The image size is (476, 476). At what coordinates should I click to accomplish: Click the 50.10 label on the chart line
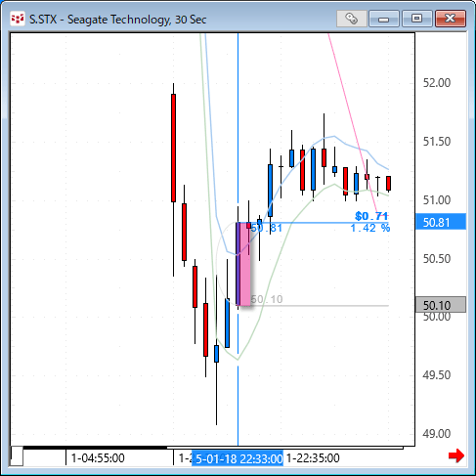tap(267, 299)
